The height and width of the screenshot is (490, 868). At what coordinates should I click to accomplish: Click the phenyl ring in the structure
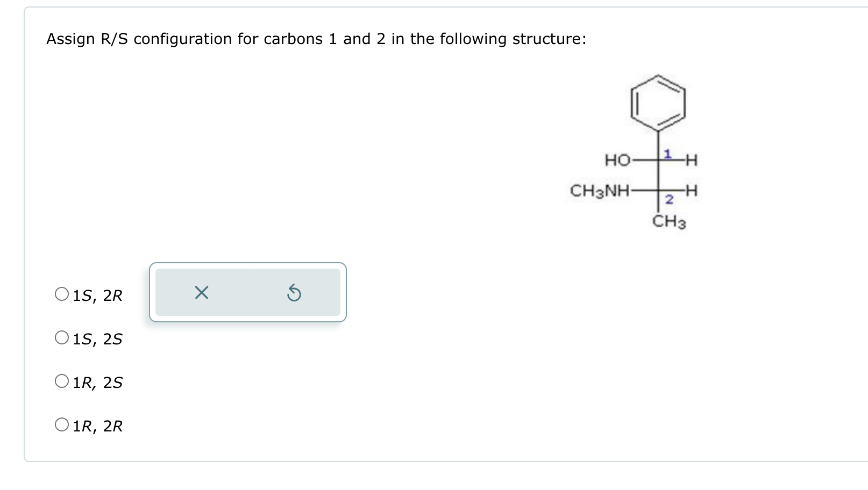(657, 103)
